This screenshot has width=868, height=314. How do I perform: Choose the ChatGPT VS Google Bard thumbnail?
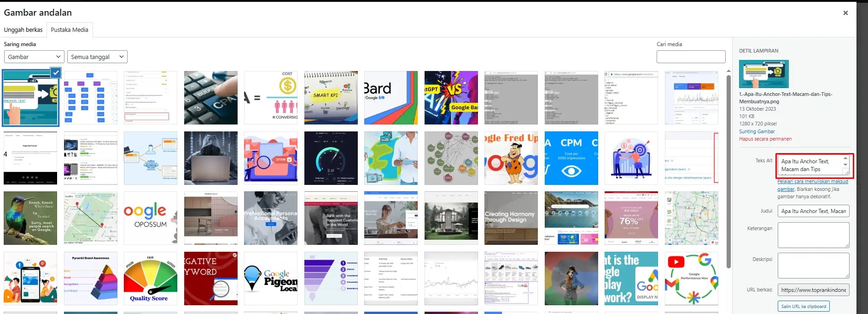coord(451,98)
